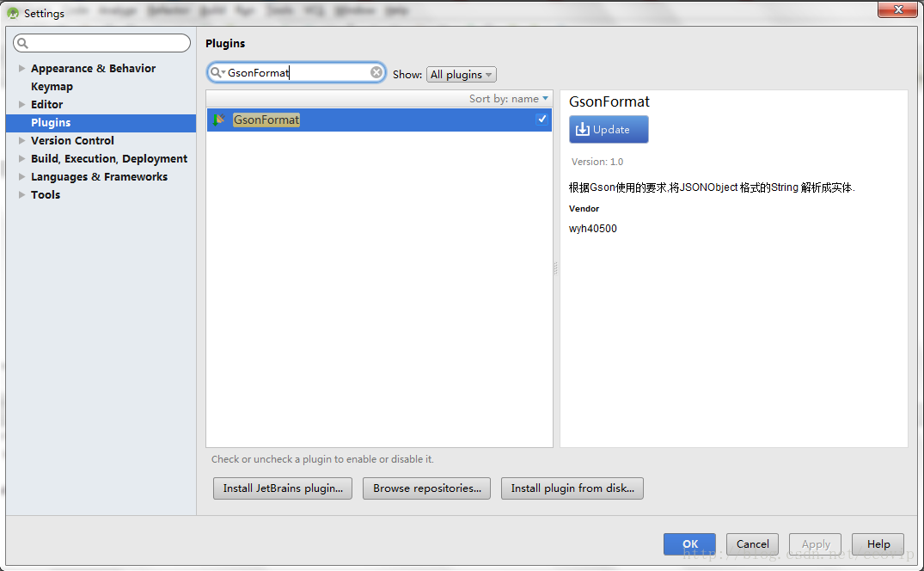Screen dimensions: 924x571
Task: Expand the Tools tree node
Action: 21,195
